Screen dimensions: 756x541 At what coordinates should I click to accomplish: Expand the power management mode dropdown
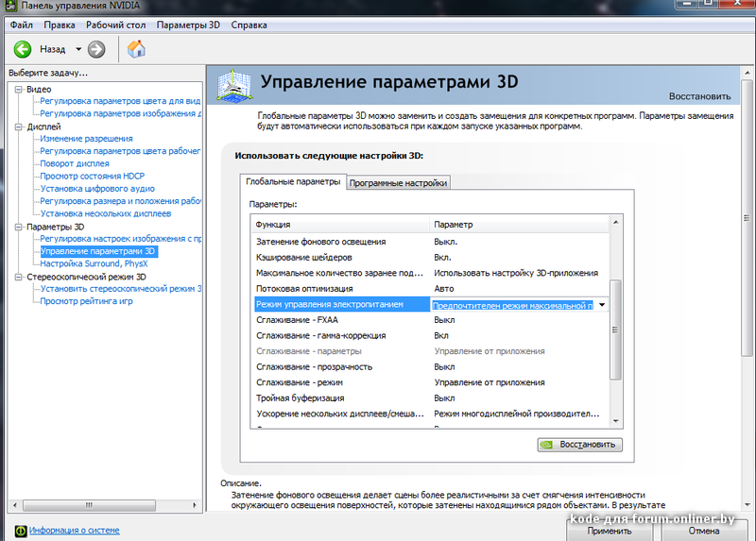pos(602,305)
